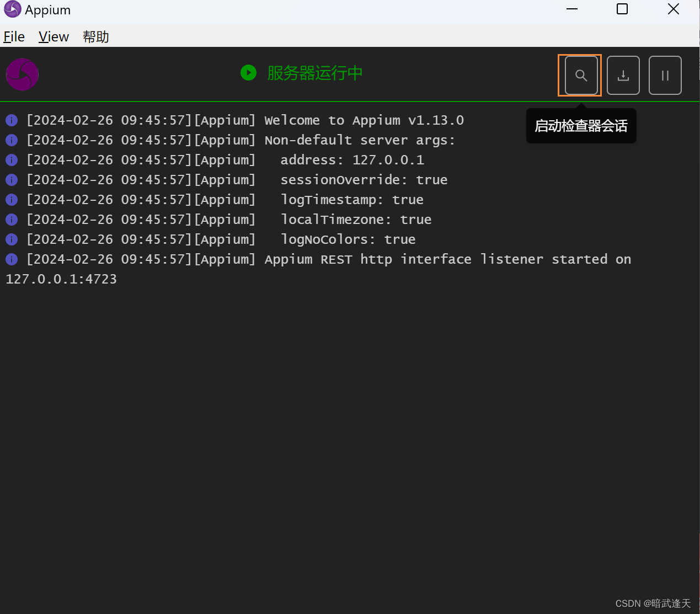Select the 'logNoColors: true' log text
Image resolution: width=700 pixels, height=614 pixels.
(348, 239)
